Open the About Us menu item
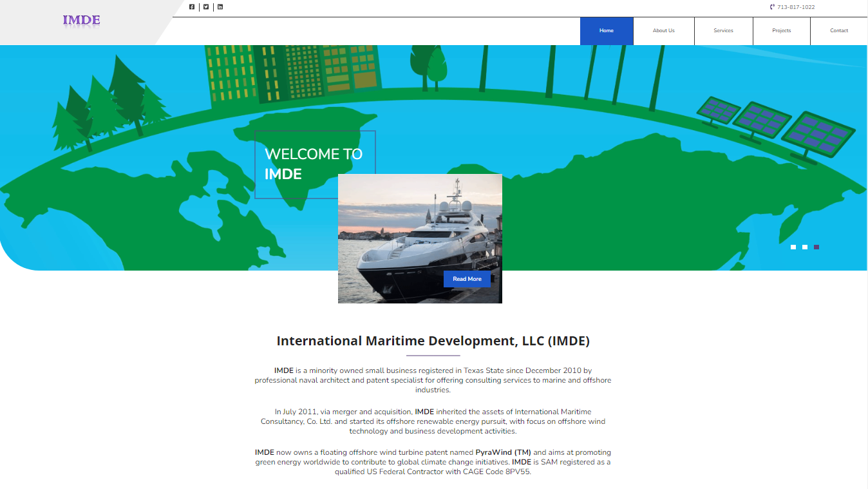868x489 pixels. [x=664, y=31]
